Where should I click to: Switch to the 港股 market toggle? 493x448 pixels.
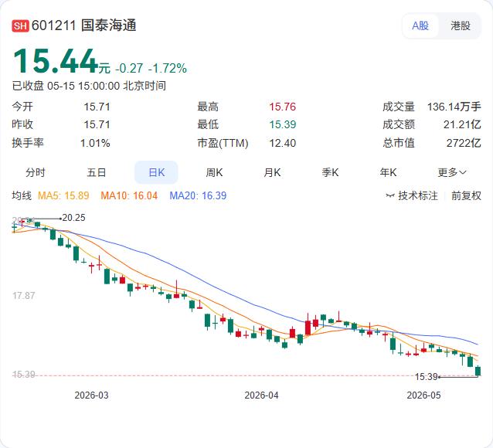pos(461,25)
